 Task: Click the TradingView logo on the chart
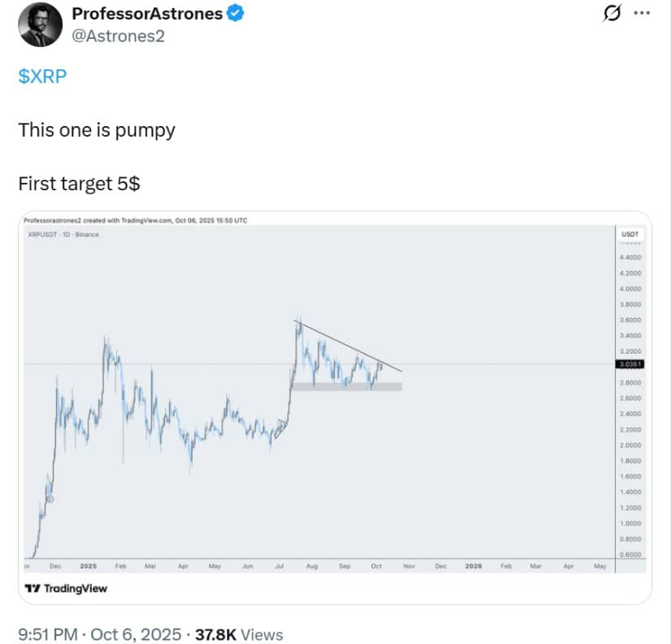click(x=66, y=588)
